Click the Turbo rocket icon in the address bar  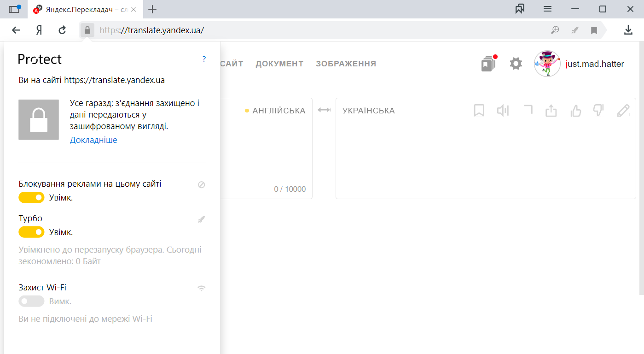tap(574, 30)
